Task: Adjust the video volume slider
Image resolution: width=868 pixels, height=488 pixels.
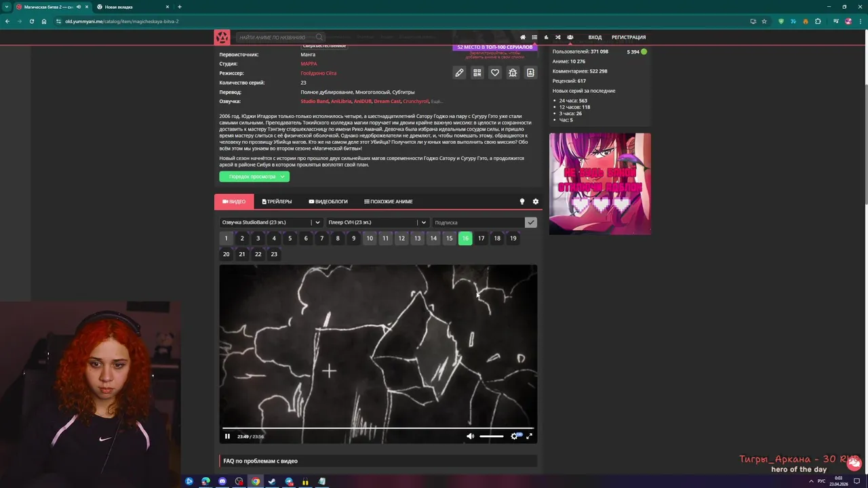Action: [x=491, y=436]
